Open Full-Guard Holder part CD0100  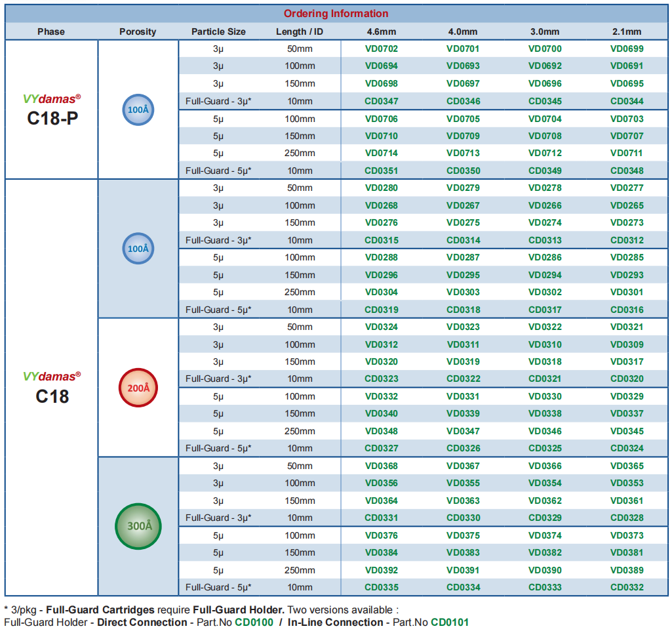click(x=254, y=623)
